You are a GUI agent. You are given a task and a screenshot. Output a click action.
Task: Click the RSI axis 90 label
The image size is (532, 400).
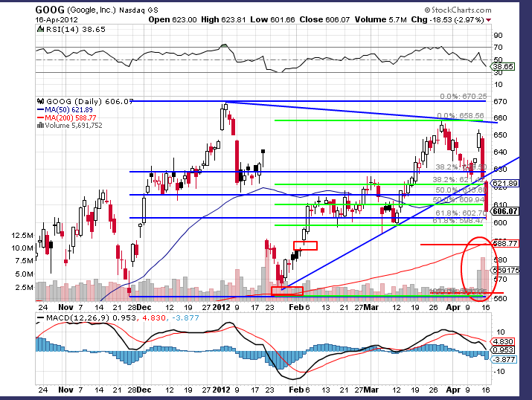tap(498, 36)
